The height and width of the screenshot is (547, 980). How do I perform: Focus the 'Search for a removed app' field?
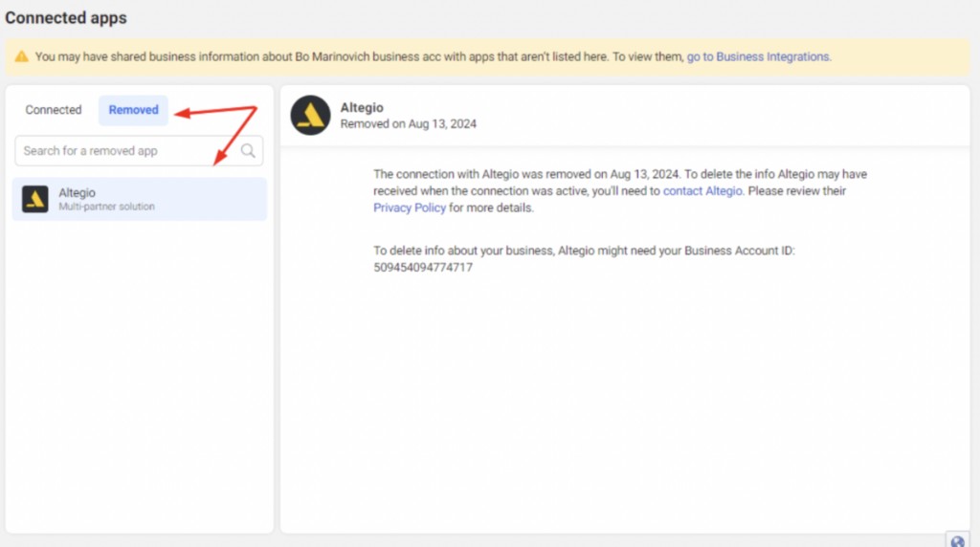coord(124,150)
